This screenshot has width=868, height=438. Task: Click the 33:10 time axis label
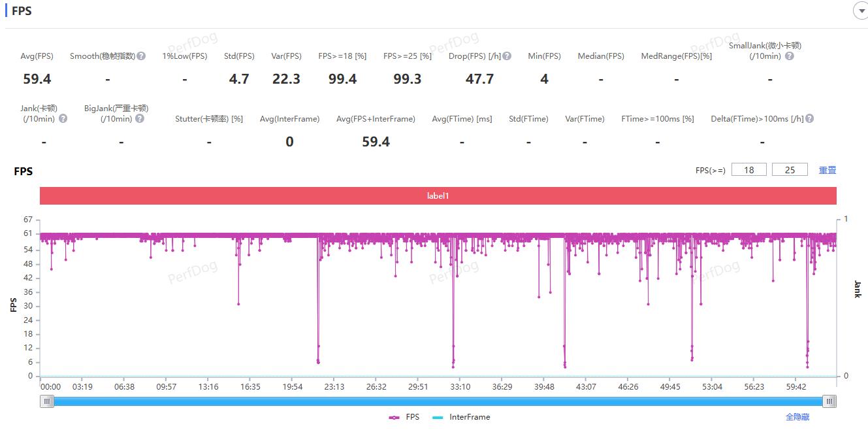click(x=460, y=387)
